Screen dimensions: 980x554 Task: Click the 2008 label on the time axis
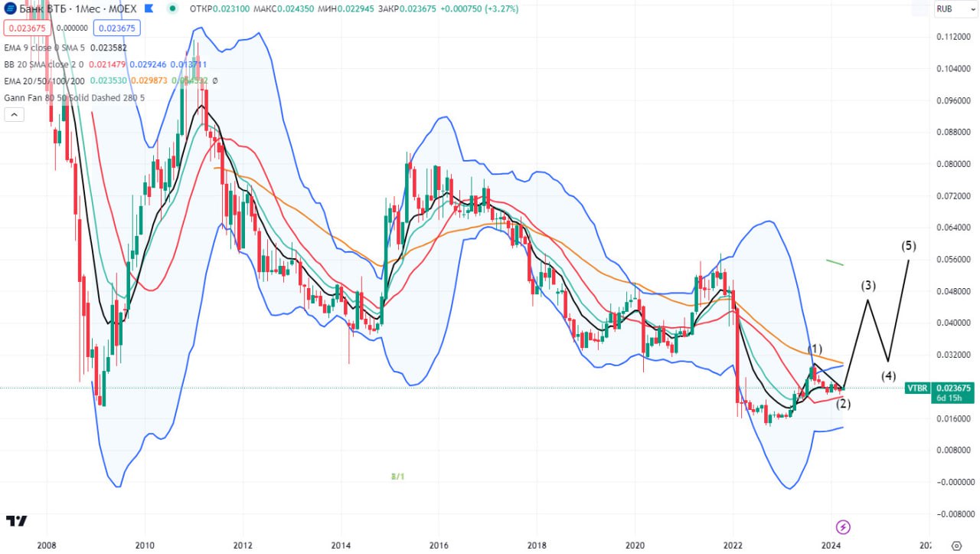tap(46, 546)
